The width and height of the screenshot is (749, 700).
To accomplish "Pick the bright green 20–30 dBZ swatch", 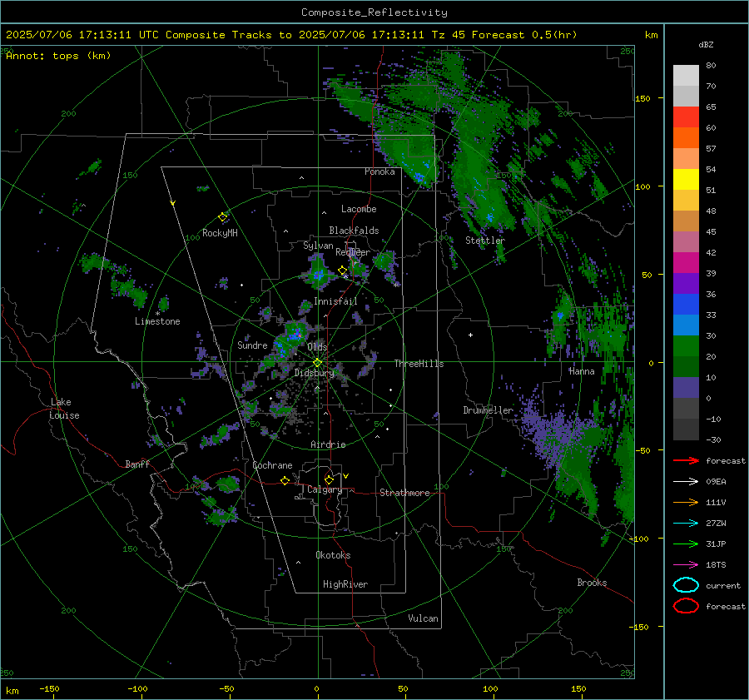I will [x=686, y=346].
